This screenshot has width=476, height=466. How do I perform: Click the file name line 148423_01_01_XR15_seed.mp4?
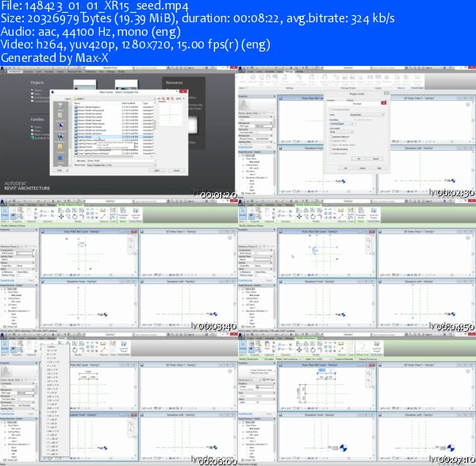[x=94, y=6]
